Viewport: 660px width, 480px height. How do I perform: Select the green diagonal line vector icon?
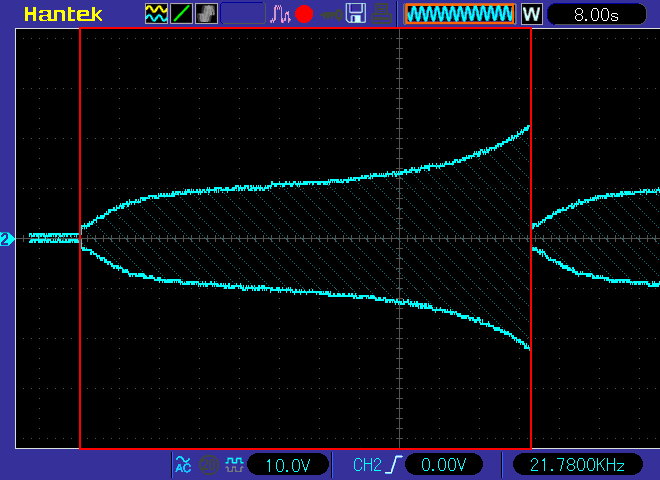[181, 14]
